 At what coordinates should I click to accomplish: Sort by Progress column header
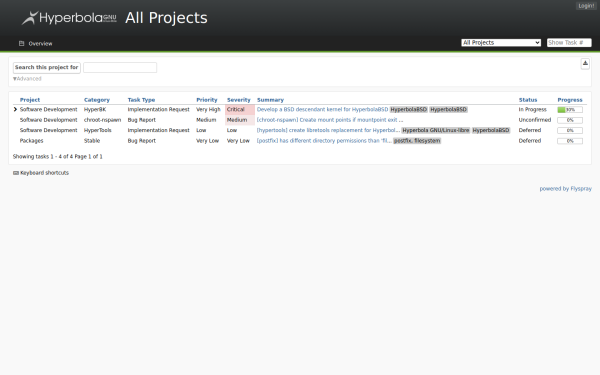click(x=570, y=100)
